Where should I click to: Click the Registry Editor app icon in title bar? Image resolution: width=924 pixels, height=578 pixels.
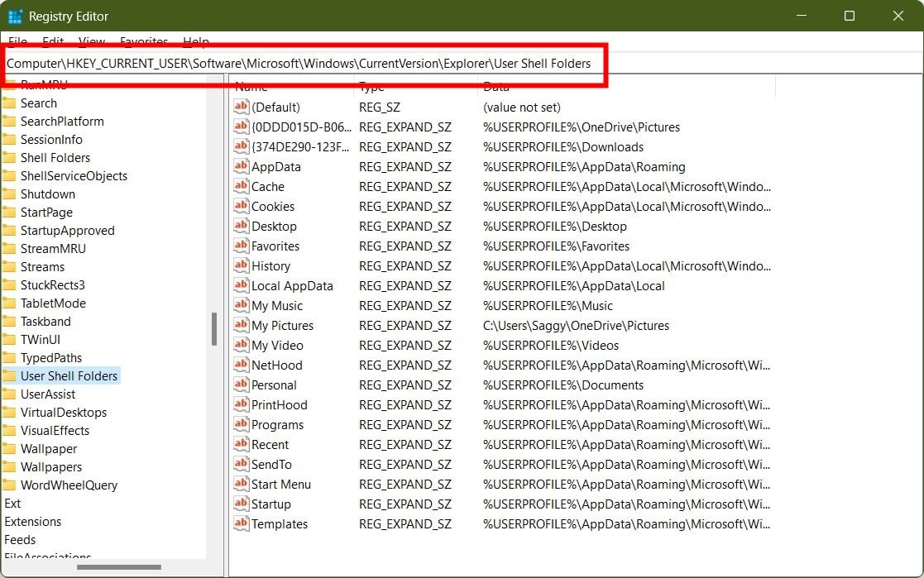click(x=15, y=17)
